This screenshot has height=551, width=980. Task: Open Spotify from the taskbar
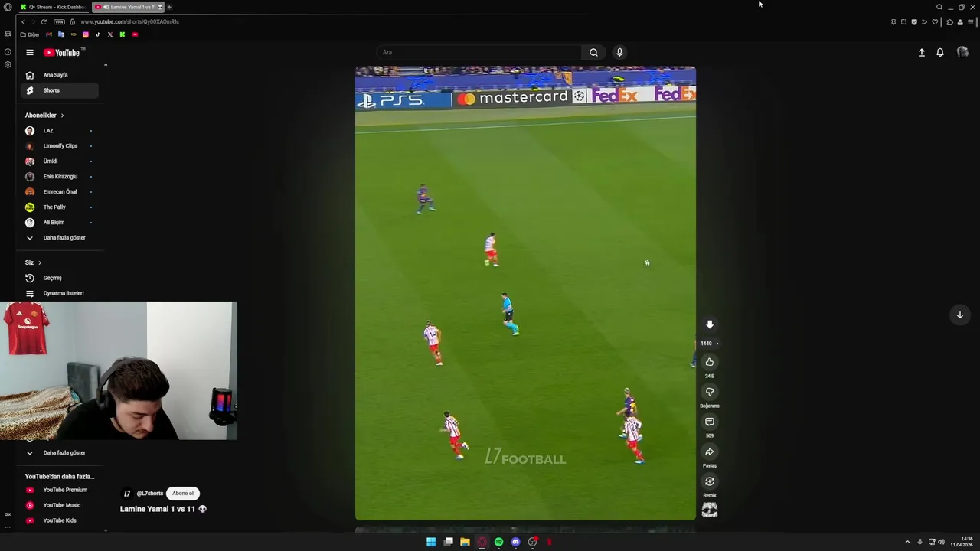pyautogui.click(x=498, y=542)
